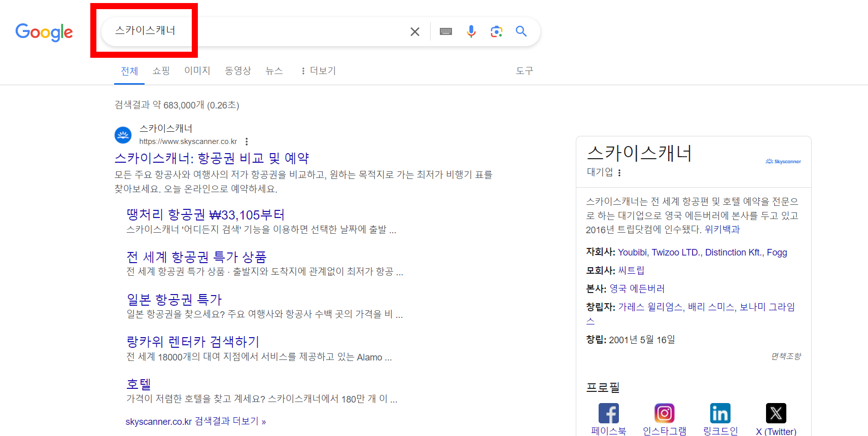Click the 창립: 2001년 5월 16일 text
The width and height of the screenshot is (868, 436).
coord(631,340)
